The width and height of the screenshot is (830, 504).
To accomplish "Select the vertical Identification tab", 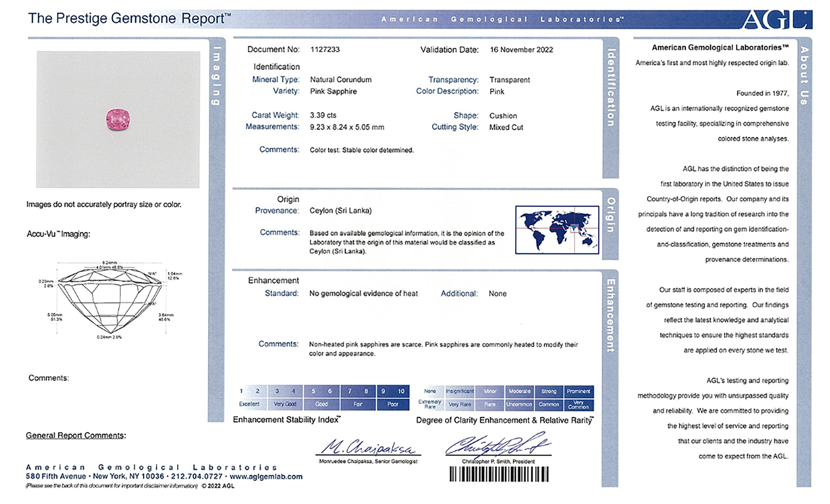I will tap(611, 88).
